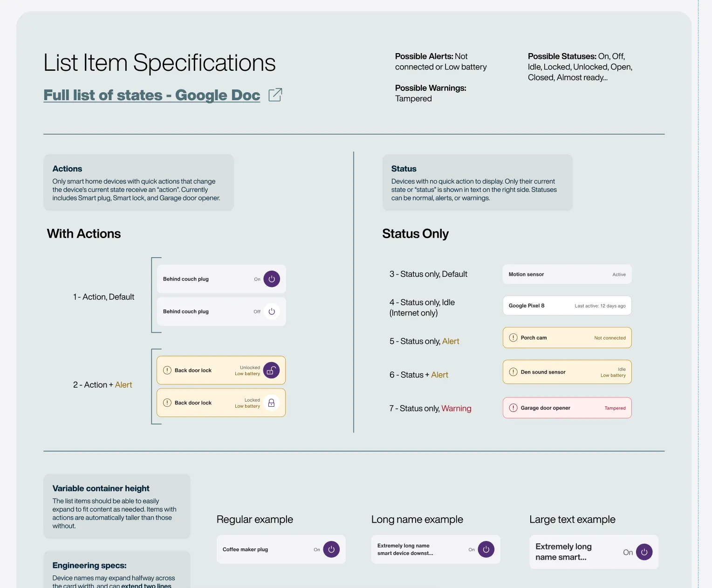Click the alert icon on Porch cam
Image resolution: width=712 pixels, height=588 pixels.
coord(513,337)
